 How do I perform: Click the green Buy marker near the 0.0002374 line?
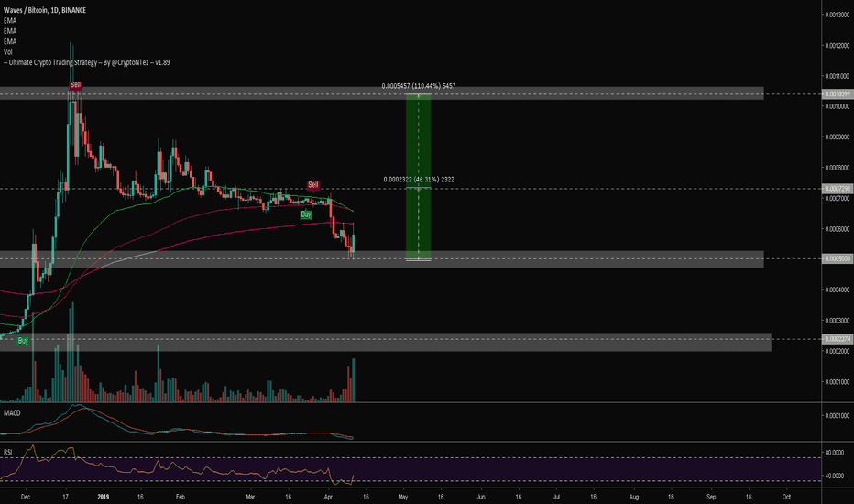tap(23, 341)
